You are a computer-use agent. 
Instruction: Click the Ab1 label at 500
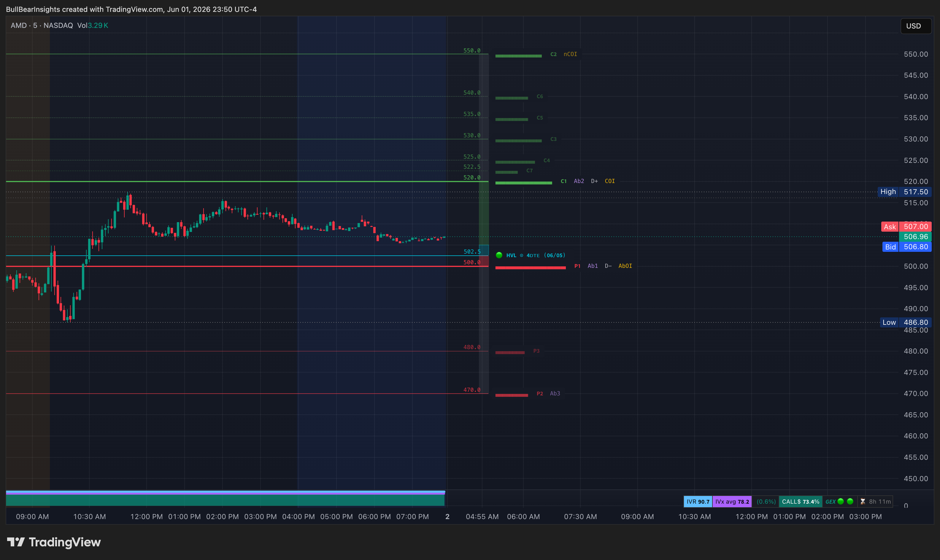[593, 266]
